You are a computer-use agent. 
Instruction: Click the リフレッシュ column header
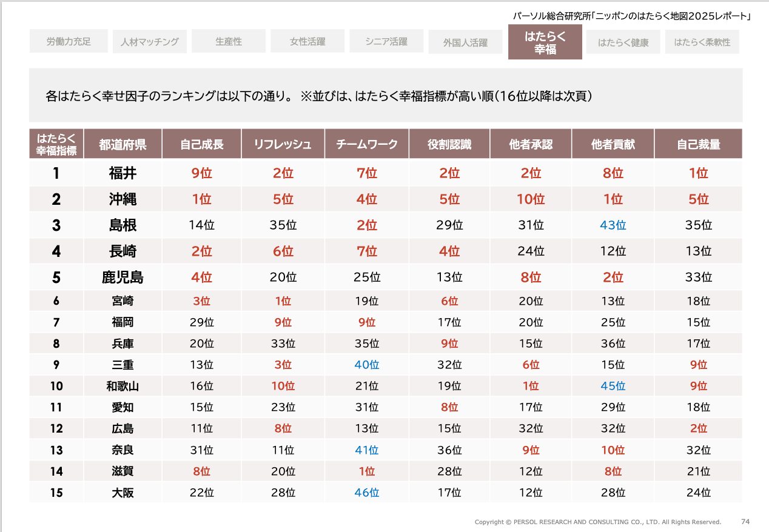[283, 144]
